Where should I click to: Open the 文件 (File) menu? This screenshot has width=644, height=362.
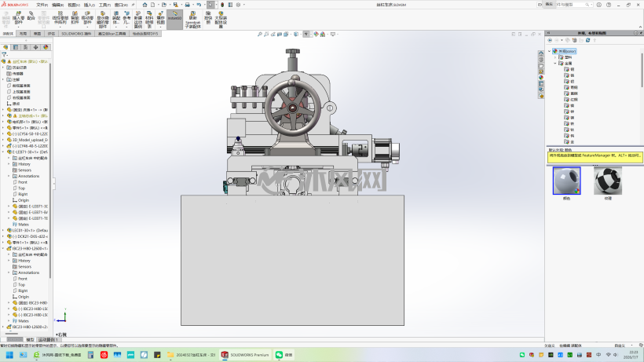point(42,5)
